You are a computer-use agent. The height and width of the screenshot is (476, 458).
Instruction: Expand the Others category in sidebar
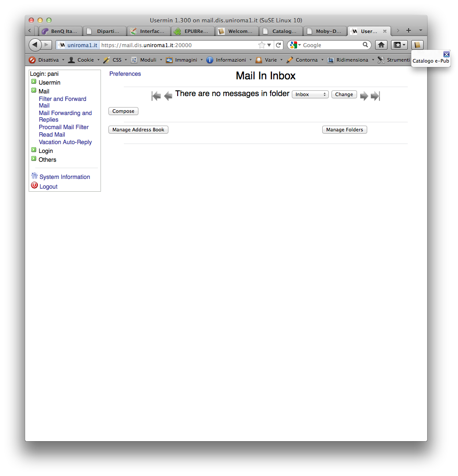click(x=34, y=159)
